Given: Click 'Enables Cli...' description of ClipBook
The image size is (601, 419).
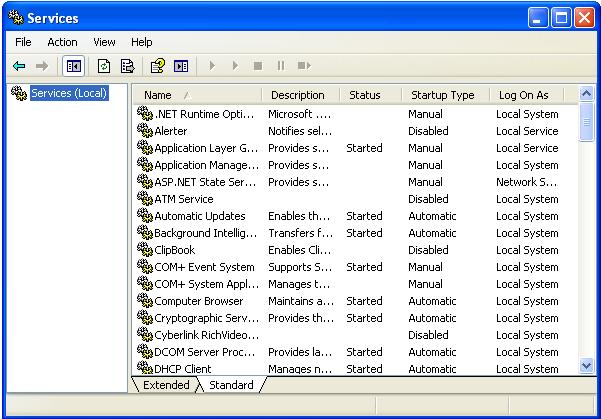Looking at the screenshot, I should tap(300, 250).
